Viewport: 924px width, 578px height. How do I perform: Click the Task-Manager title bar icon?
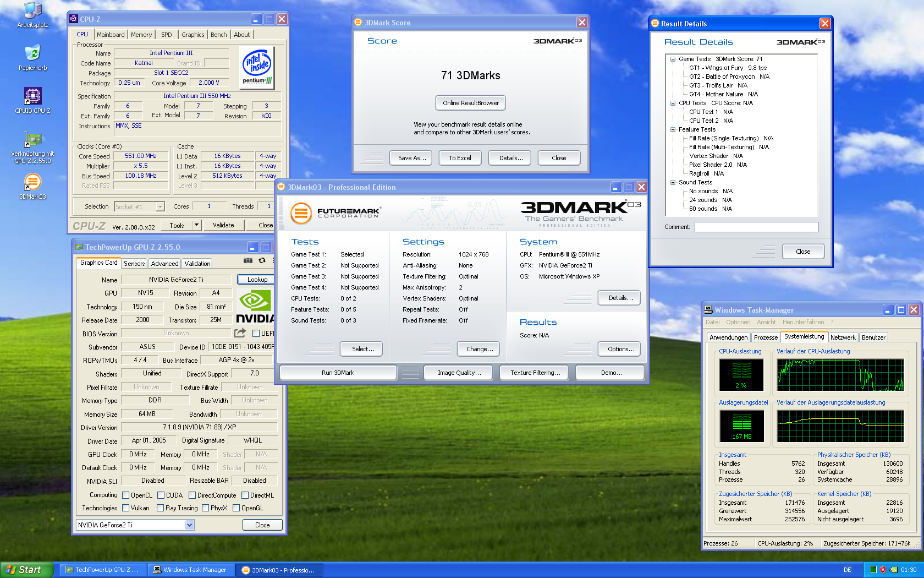point(709,310)
